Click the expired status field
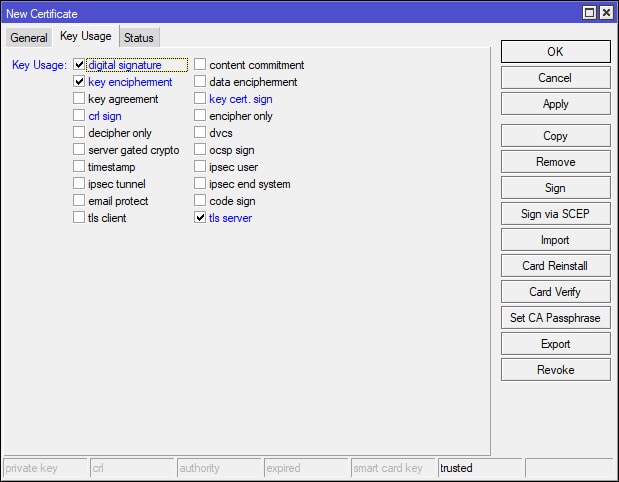The height and width of the screenshot is (482, 619). click(306, 468)
